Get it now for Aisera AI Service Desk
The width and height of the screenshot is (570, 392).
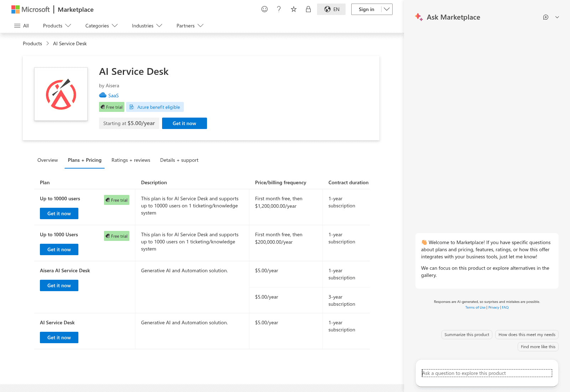(59, 285)
